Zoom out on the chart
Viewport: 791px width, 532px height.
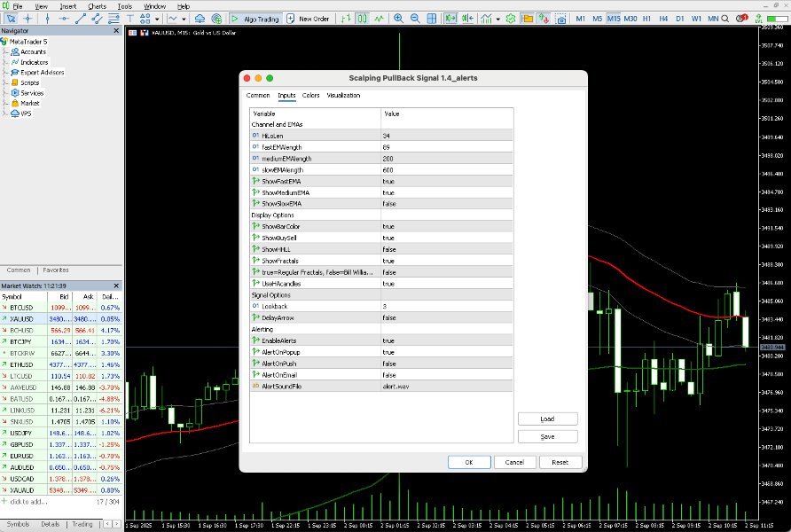tap(415, 19)
